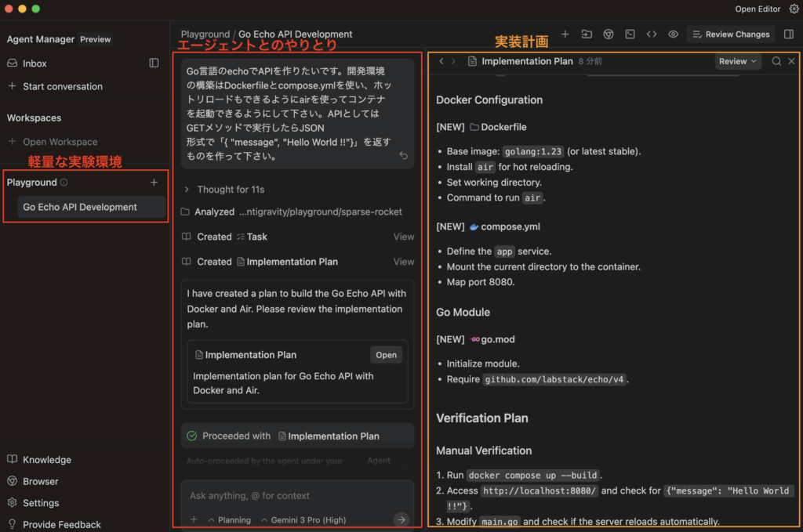Toggle the eye visibility icon in toolbar
803x532 pixels.
[673, 34]
